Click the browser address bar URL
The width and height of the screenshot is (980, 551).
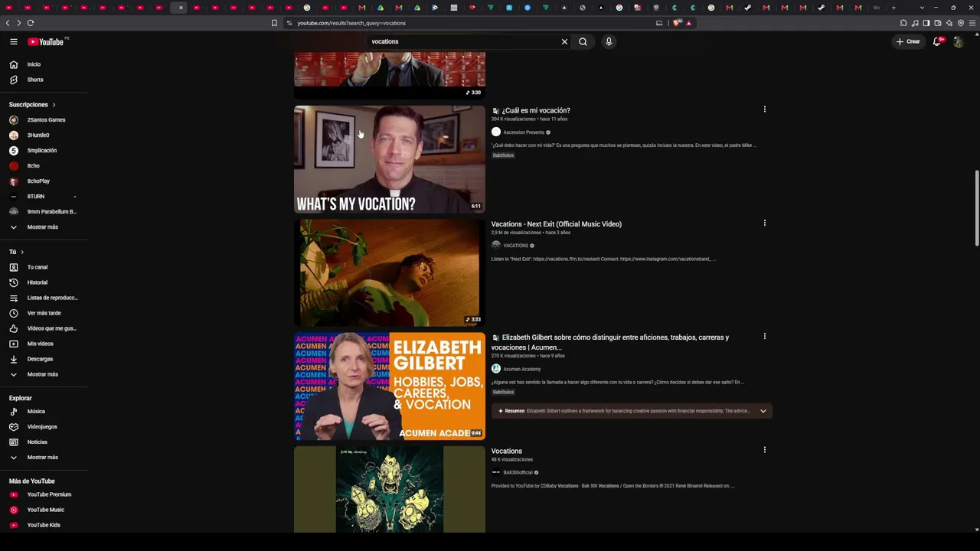coord(351,23)
